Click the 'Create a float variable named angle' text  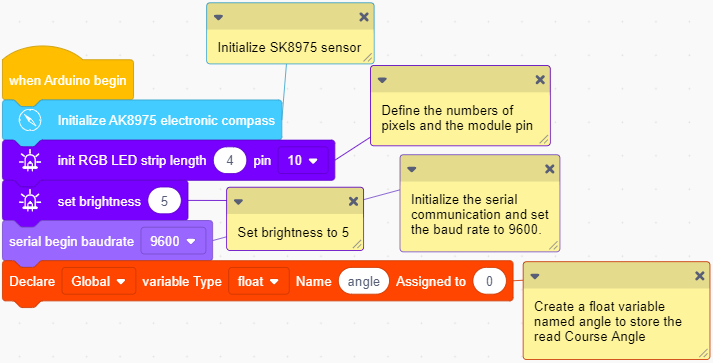click(x=608, y=321)
